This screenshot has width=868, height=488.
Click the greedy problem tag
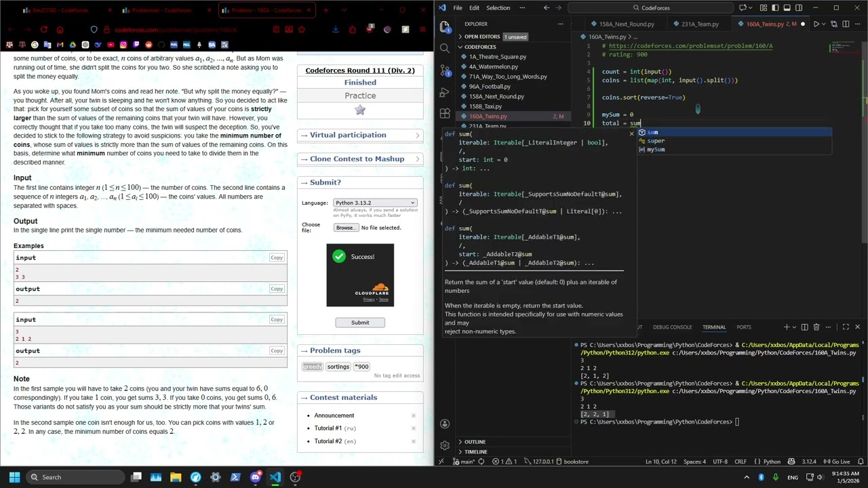[313, 367]
